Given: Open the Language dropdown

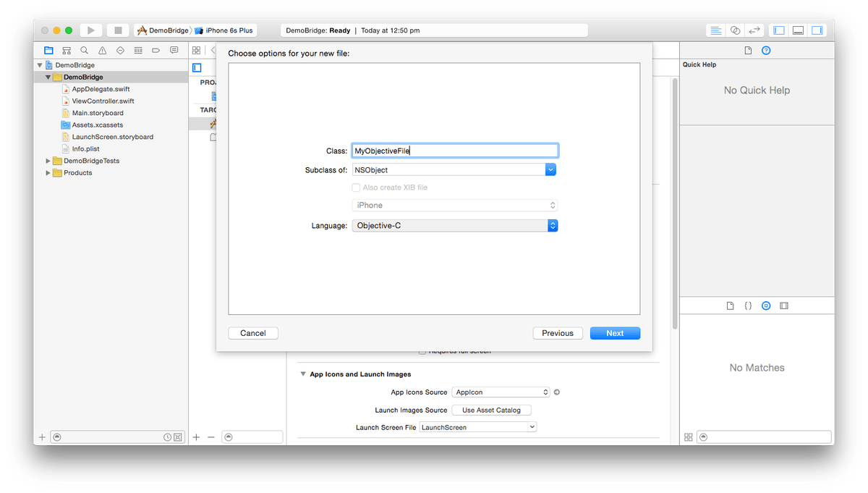Looking at the screenshot, I should (455, 226).
